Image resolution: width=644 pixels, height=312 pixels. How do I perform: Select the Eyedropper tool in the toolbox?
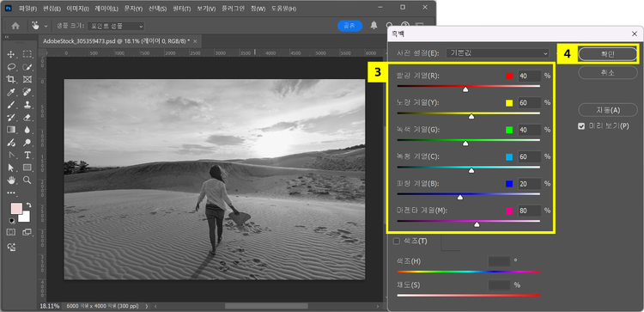pyautogui.click(x=11, y=92)
